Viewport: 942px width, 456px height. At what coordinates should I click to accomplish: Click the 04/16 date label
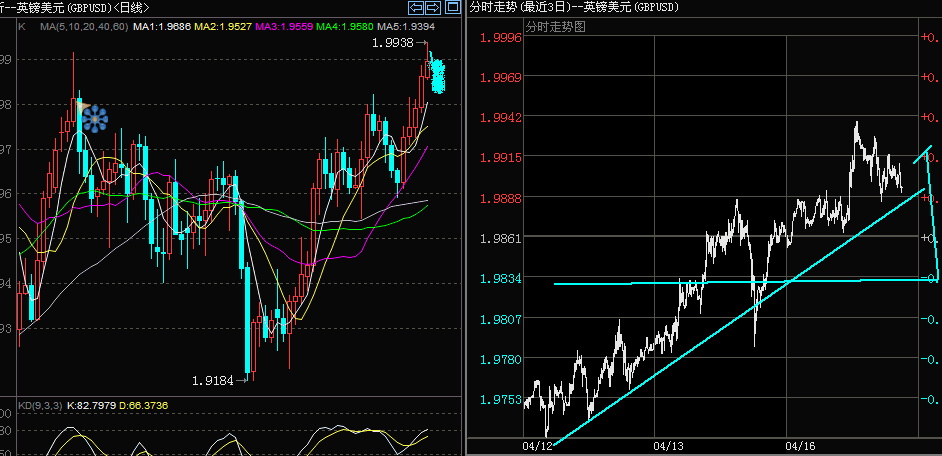coord(801,446)
